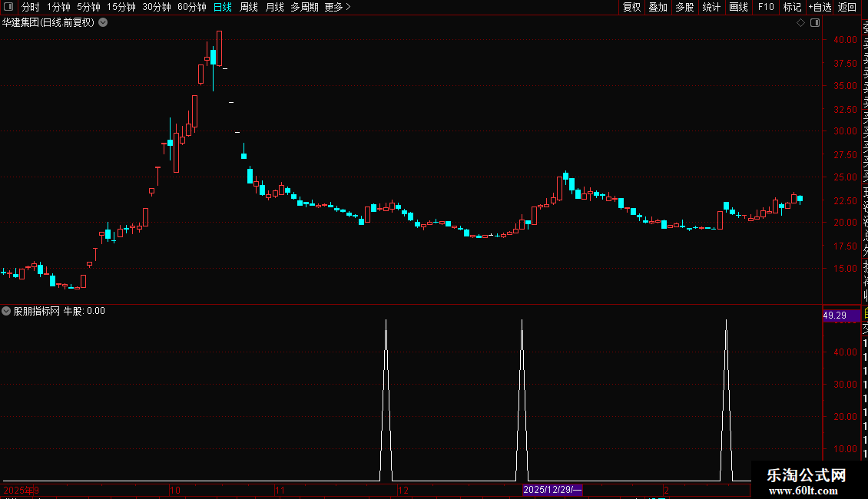Toggle the sidebar panel icon at top-left
The image size is (868, 499).
(8, 7)
